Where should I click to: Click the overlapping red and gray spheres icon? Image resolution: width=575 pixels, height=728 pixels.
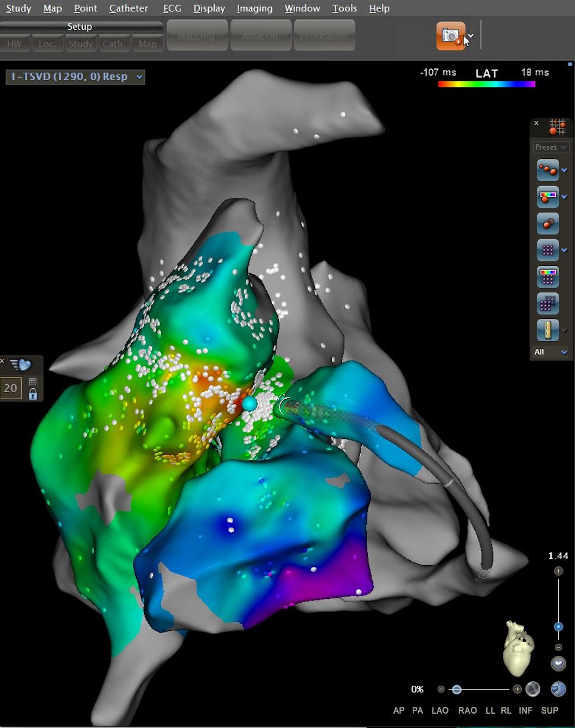coord(547,223)
